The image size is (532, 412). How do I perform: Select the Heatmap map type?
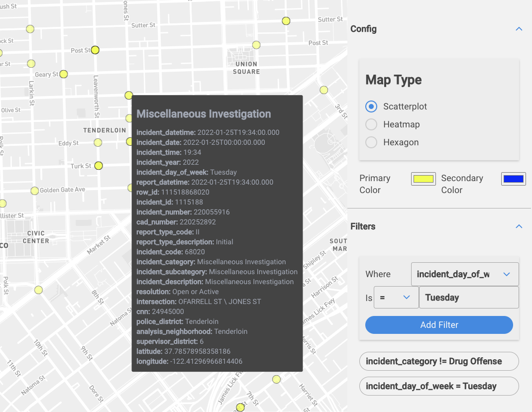point(371,124)
